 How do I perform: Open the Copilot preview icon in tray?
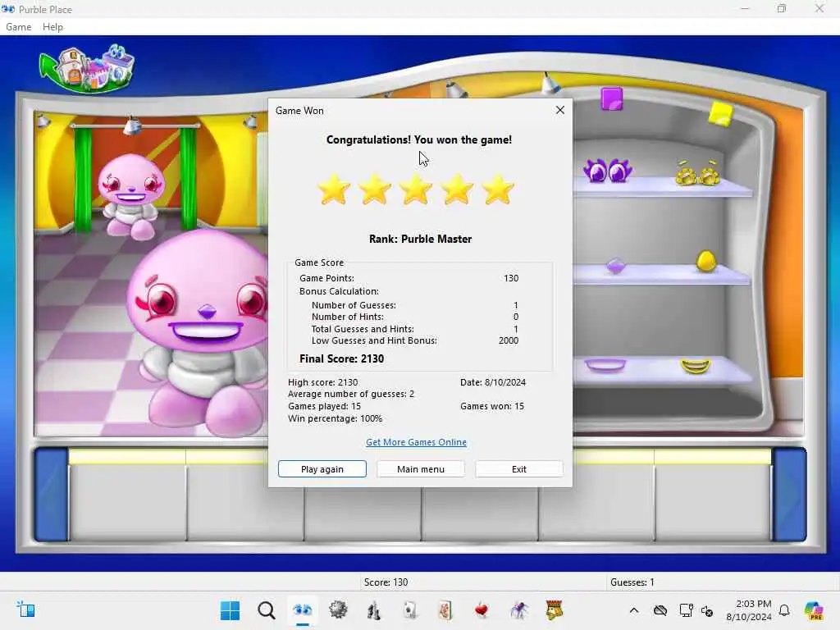(x=814, y=610)
